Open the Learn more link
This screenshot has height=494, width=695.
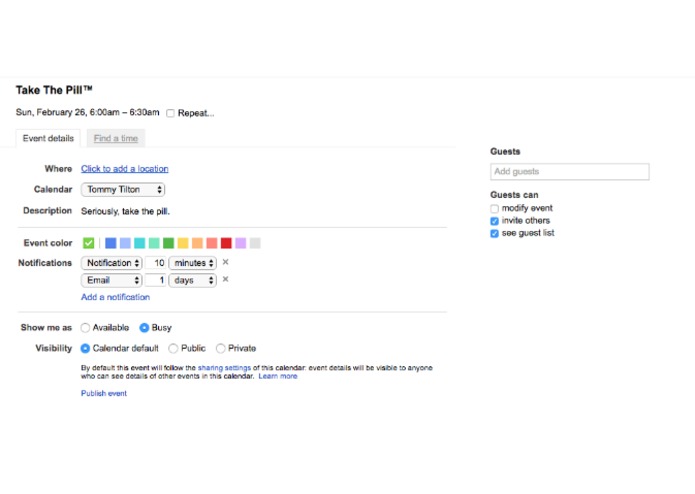coord(278,376)
